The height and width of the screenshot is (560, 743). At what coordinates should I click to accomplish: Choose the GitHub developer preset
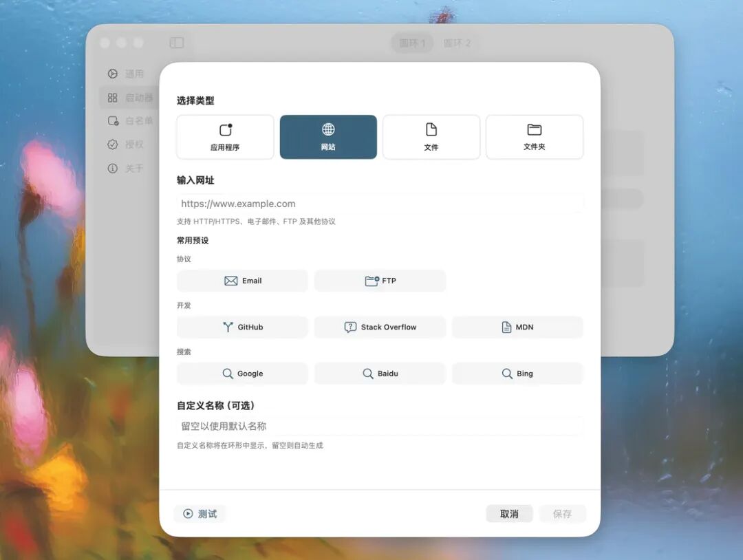point(243,327)
